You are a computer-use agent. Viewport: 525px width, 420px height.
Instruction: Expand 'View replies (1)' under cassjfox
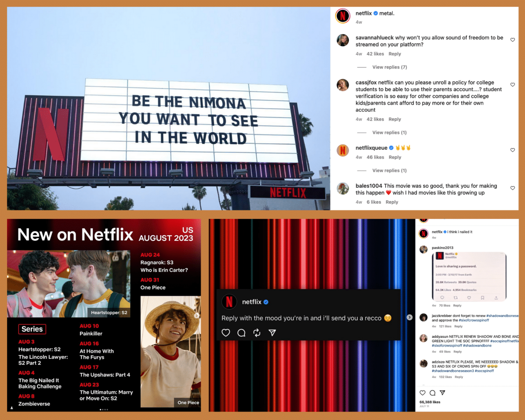[x=389, y=133]
